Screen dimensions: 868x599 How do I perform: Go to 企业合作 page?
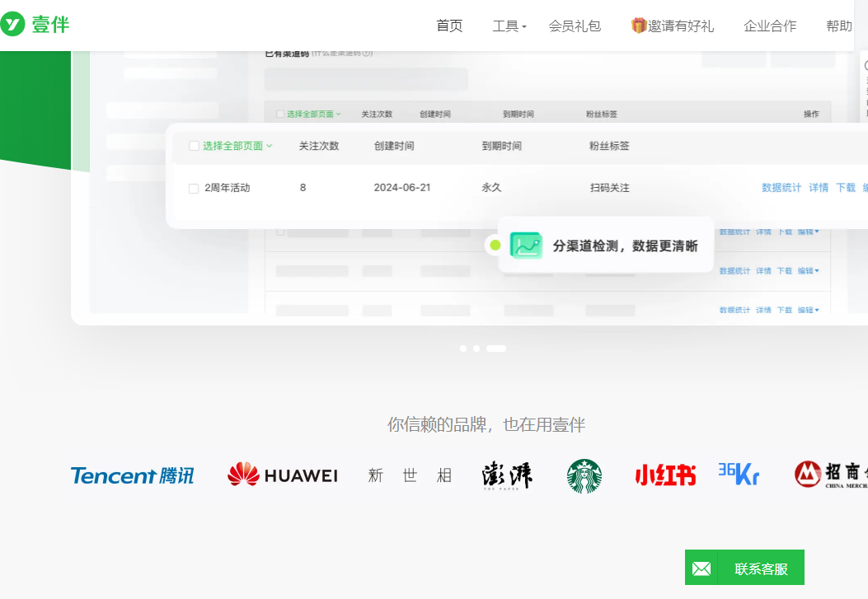(769, 26)
